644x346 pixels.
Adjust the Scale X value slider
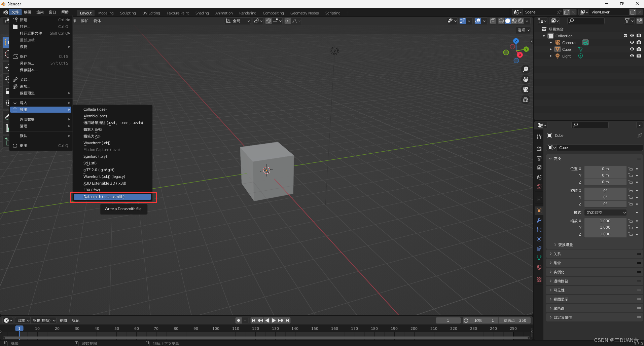click(x=605, y=221)
